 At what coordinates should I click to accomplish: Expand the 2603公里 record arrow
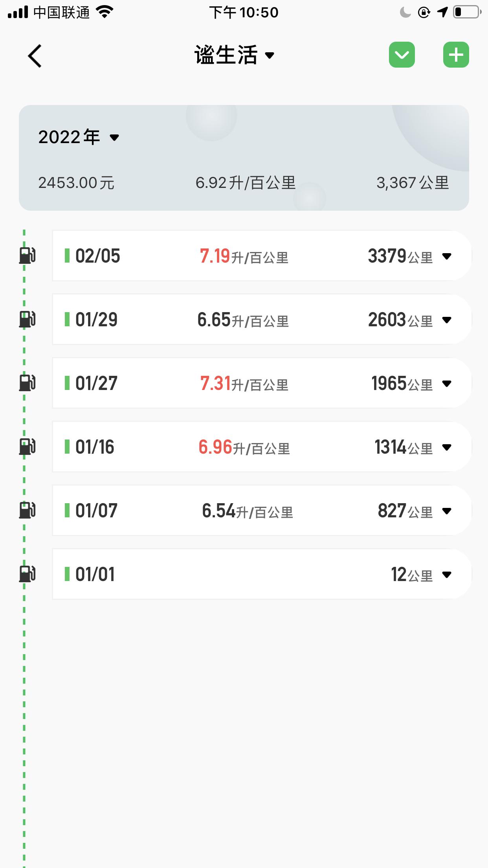click(x=447, y=320)
